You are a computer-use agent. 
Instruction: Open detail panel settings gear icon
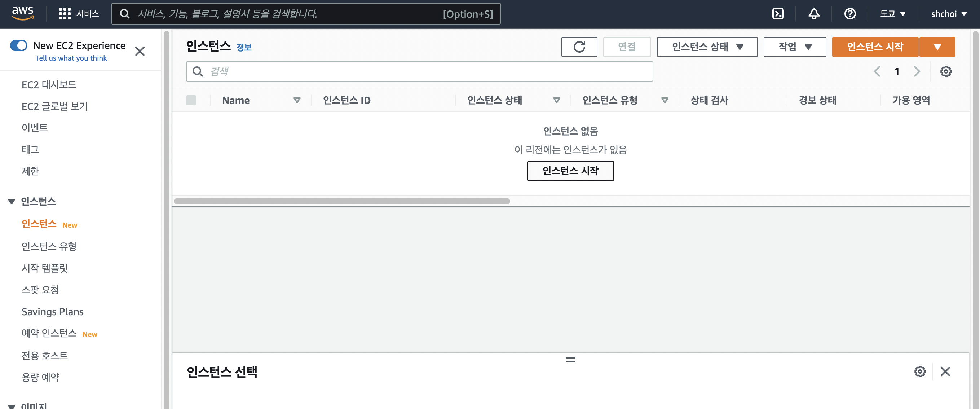pos(920,371)
